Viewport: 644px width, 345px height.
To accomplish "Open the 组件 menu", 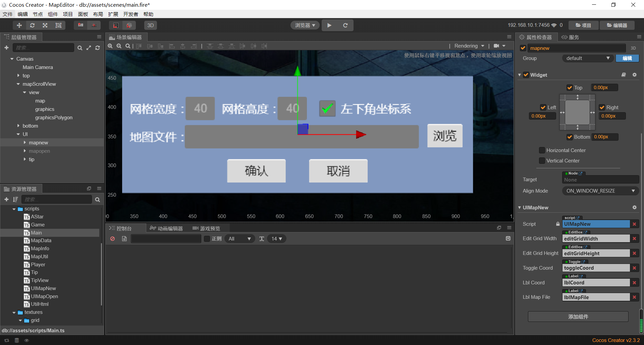I will (53, 14).
